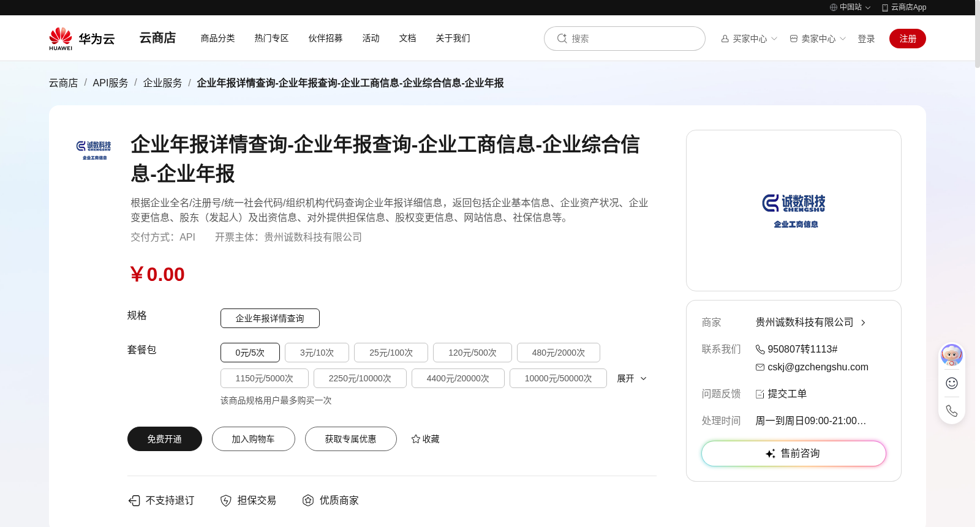Viewport: 980px width, 527px height.
Task: Go to API服务 breadcrumb
Action: [x=110, y=83]
